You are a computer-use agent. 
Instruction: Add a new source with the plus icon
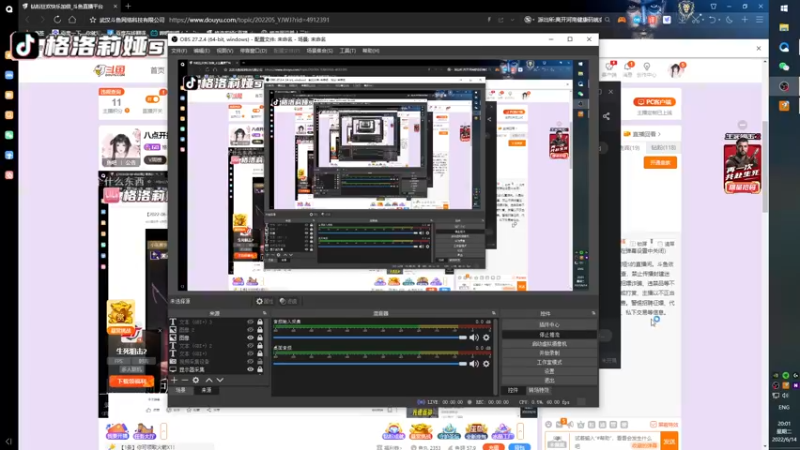click(x=174, y=380)
